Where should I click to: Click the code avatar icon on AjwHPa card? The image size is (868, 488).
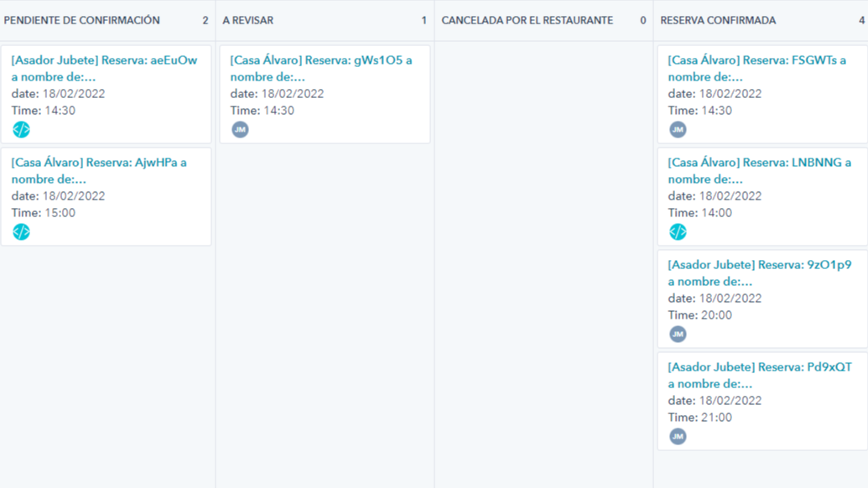point(21,232)
